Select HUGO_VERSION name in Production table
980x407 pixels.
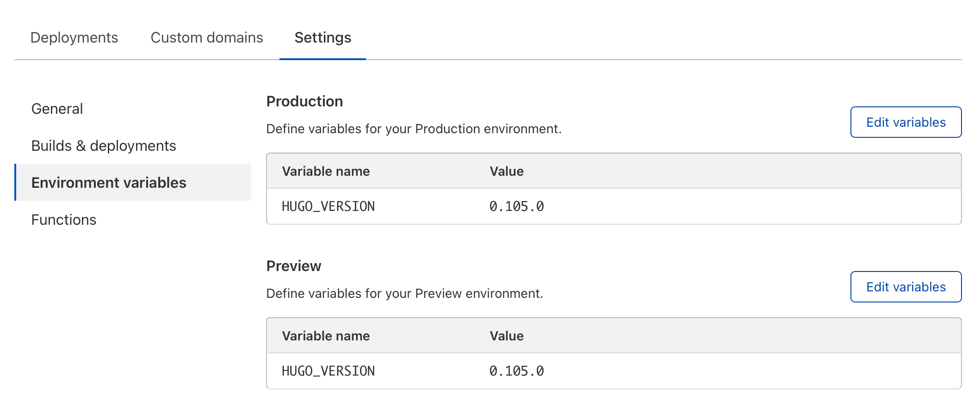pos(328,206)
